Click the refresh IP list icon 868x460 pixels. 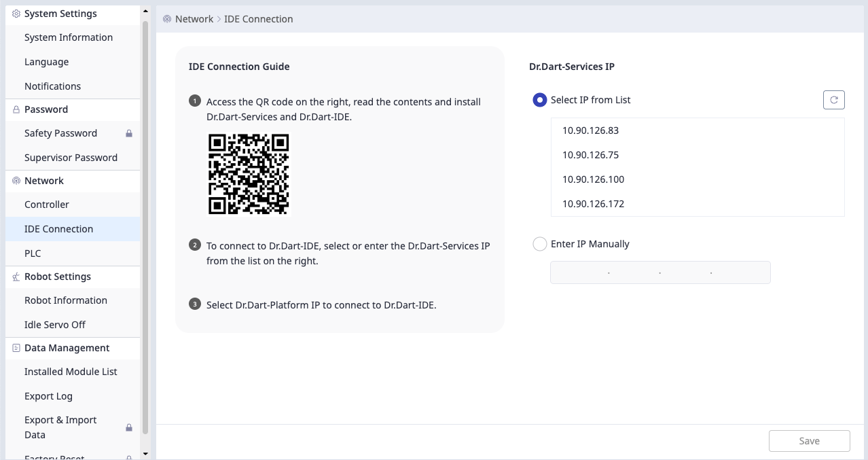point(833,100)
